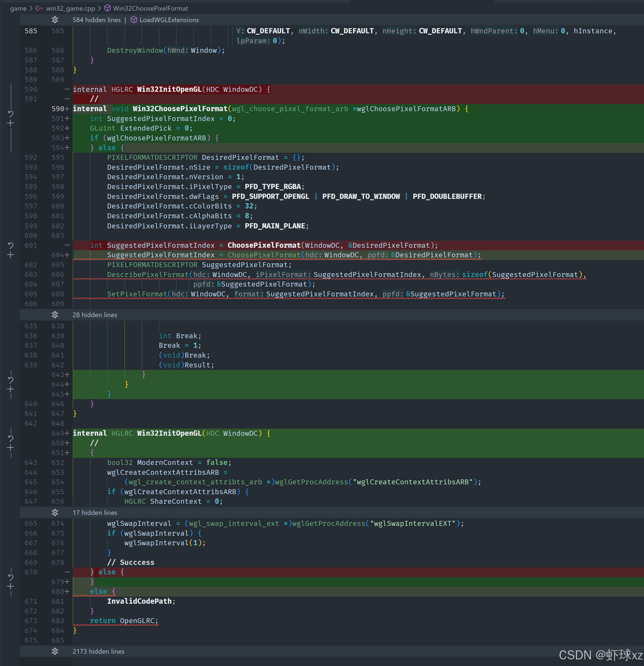The height and width of the screenshot is (666, 644).
Task: Stage the Win32ChoosePixelFormat block with plus icon
Action: [11, 123]
